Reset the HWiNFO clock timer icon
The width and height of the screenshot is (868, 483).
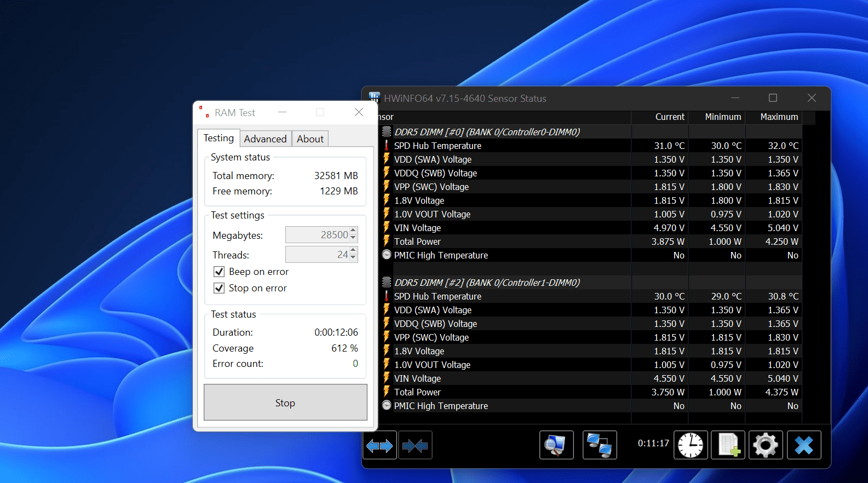tap(691, 445)
